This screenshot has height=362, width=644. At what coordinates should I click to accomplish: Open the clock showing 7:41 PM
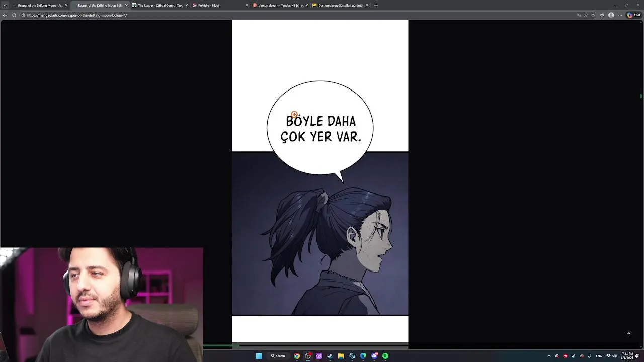628,356
